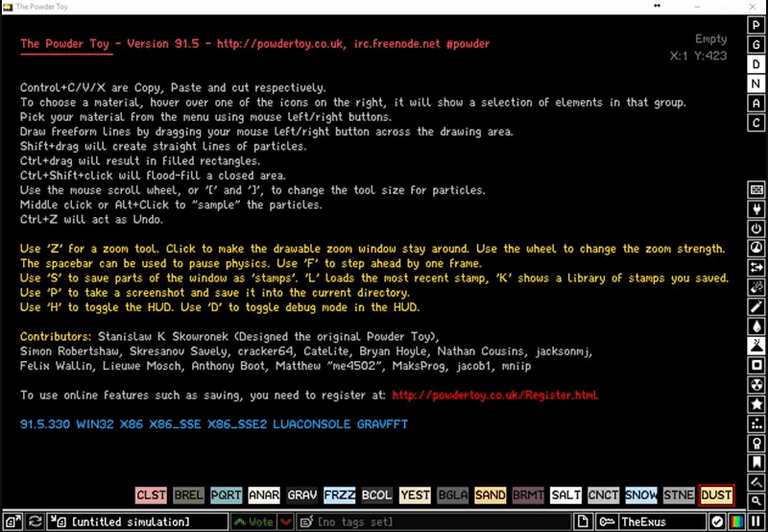Image resolution: width=768 pixels, height=532 pixels.
Task: Click the red downvote arrow button
Action: tap(285, 521)
